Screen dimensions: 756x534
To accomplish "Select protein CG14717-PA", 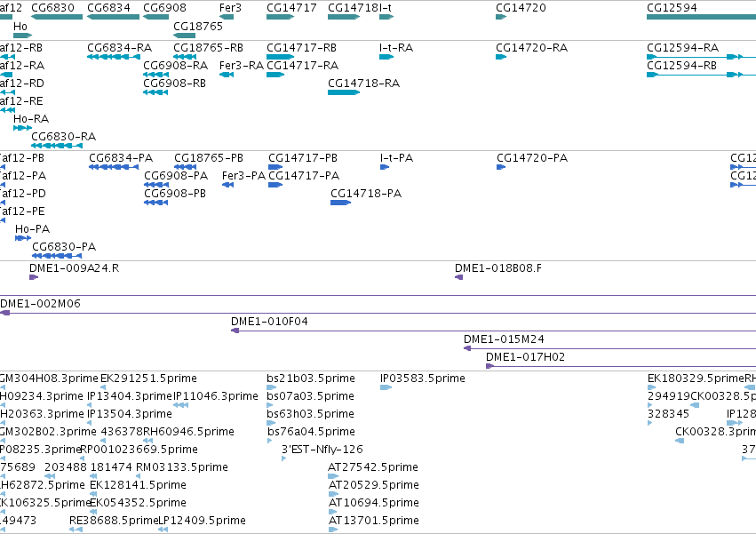I will click(x=275, y=185).
